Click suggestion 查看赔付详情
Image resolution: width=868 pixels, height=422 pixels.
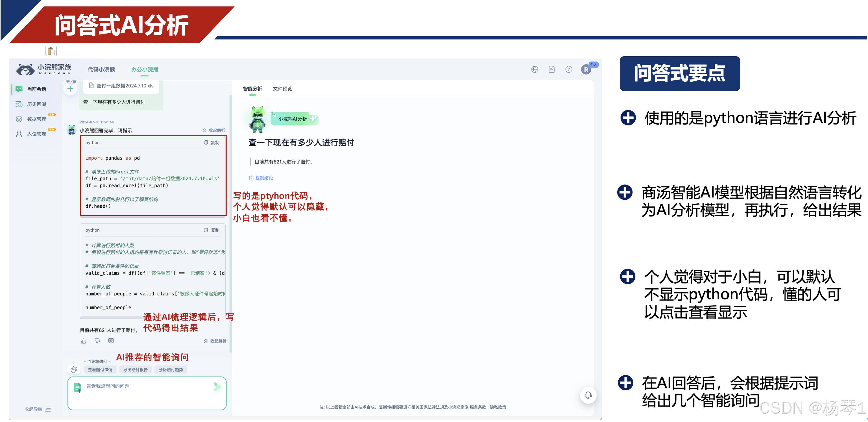pyautogui.click(x=100, y=370)
